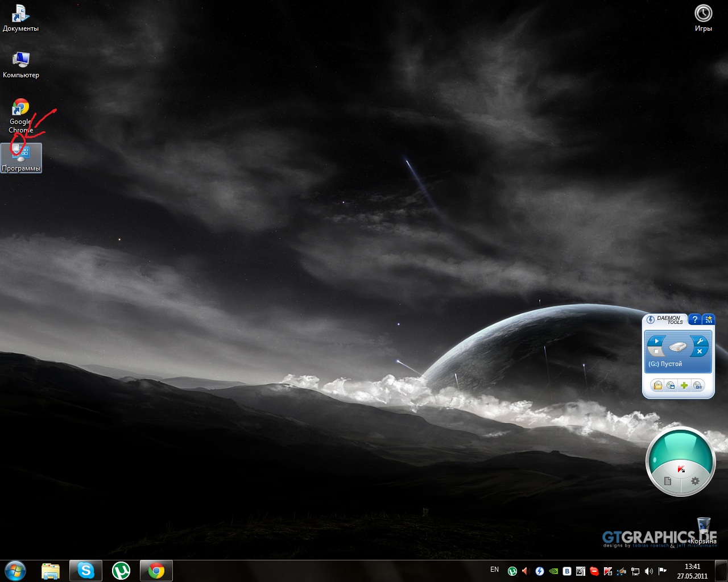Viewport: 728px width, 582px height.
Task: Open DAEMON Tools help question mark tab
Action: pos(694,319)
